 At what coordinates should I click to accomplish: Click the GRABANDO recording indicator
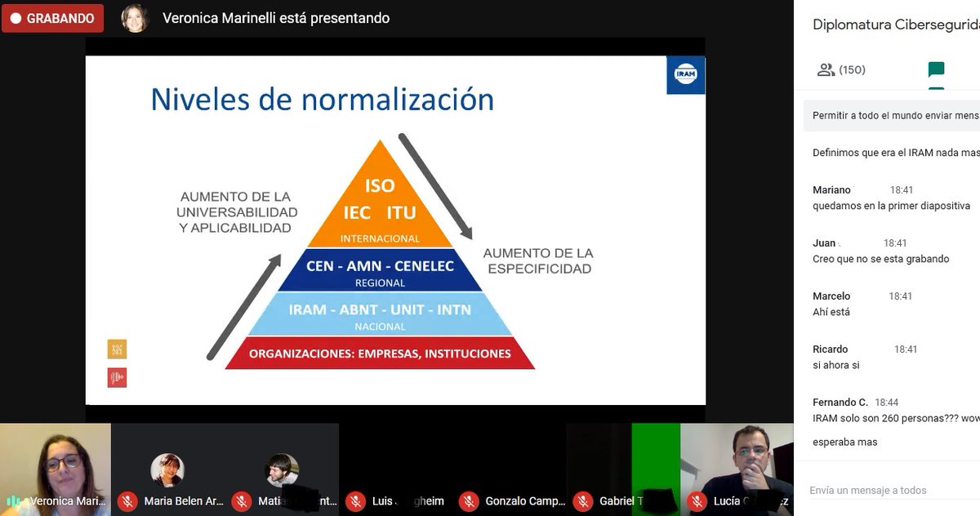tap(53, 18)
